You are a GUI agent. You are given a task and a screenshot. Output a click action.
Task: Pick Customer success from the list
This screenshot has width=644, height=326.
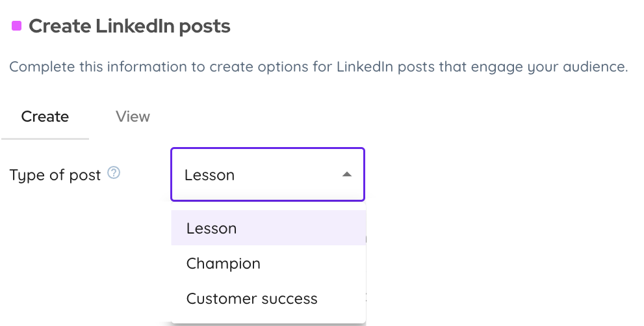pyautogui.click(x=251, y=299)
